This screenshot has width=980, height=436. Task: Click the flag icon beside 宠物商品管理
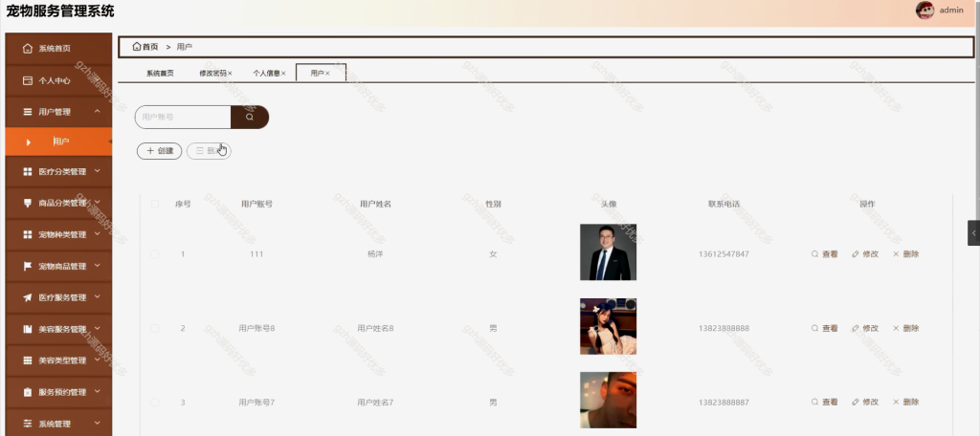click(x=27, y=266)
